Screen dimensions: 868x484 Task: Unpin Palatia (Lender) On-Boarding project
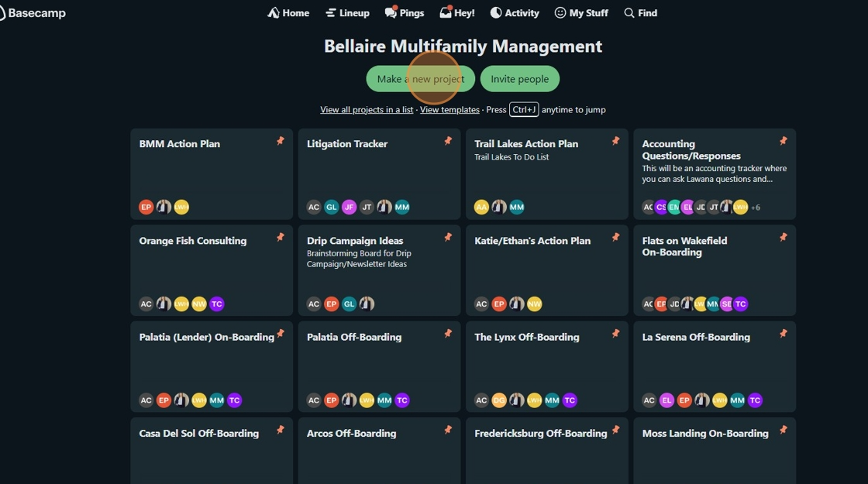tap(281, 334)
